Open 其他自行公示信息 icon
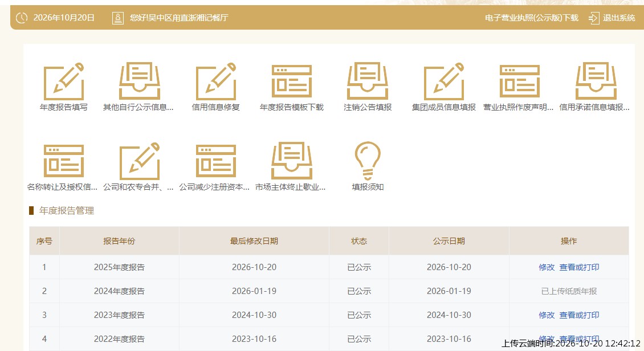The image size is (644, 351). [x=140, y=81]
